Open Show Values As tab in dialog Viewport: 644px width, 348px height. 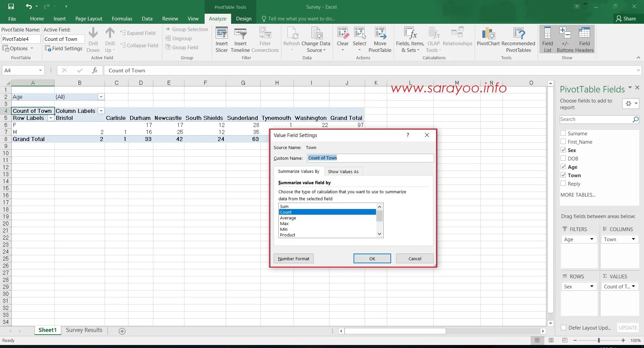[343, 171]
